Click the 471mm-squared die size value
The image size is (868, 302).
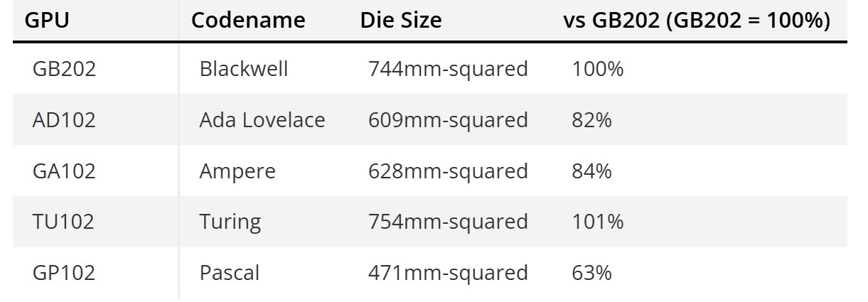[448, 273]
